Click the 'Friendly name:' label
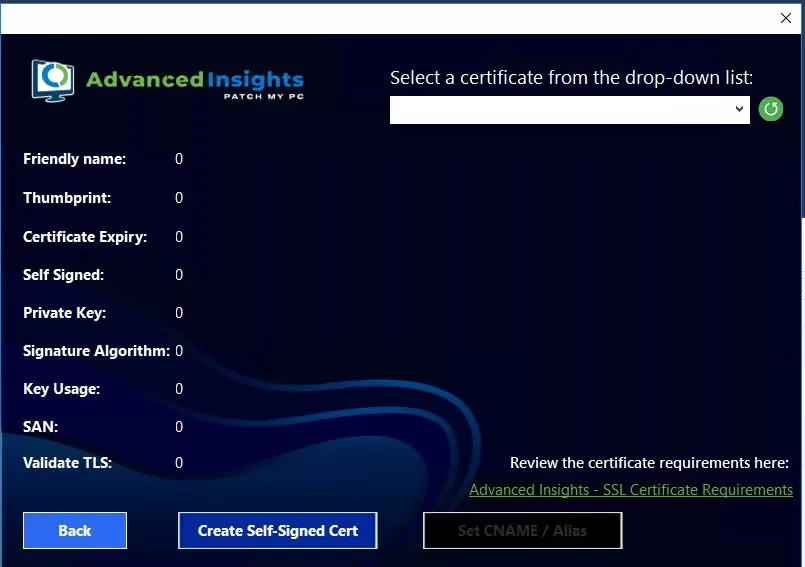 74,159
